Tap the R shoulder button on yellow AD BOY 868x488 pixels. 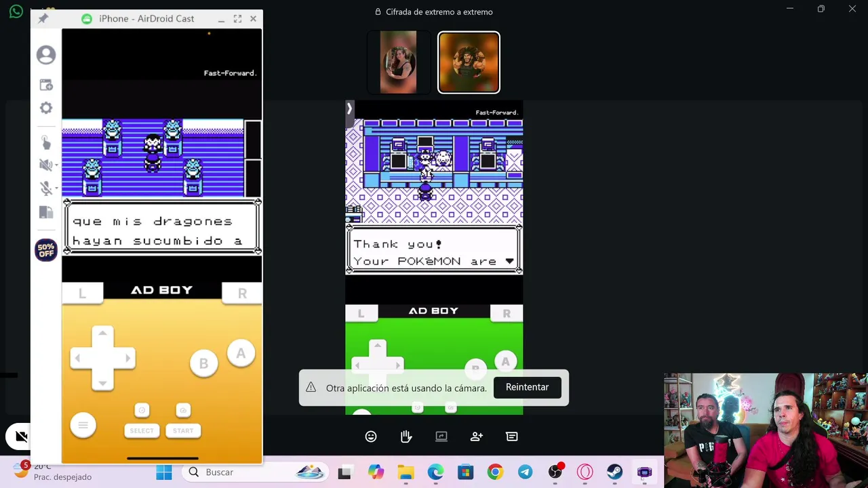(x=242, y=293)
